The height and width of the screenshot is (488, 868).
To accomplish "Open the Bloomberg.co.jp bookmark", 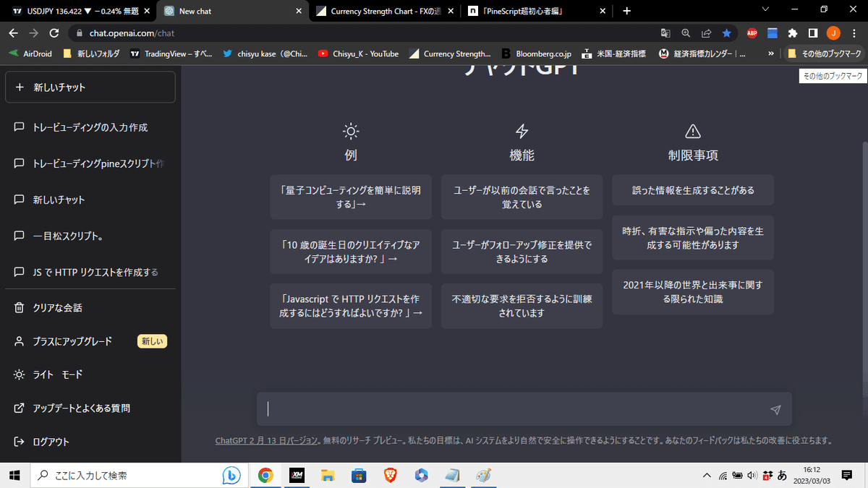I will [536, 53].
